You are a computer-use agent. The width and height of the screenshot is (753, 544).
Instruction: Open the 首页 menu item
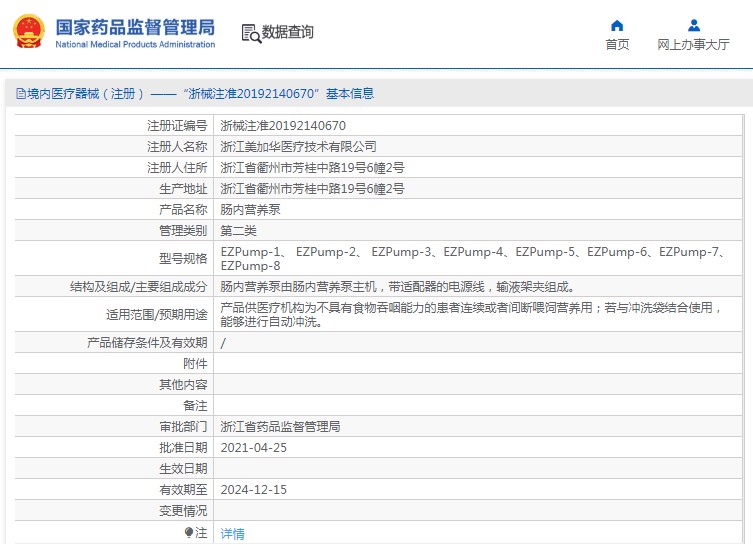tap(617, 44)
